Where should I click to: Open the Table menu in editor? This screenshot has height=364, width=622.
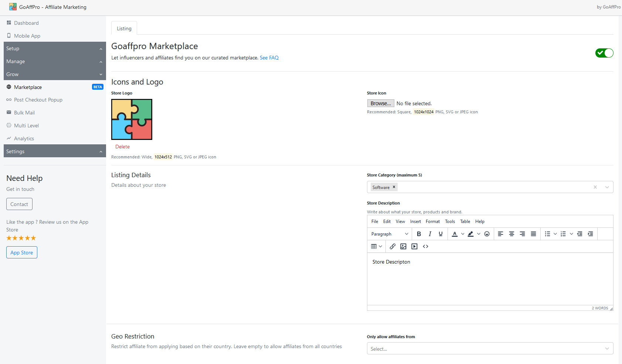click(x=465, y=222)
